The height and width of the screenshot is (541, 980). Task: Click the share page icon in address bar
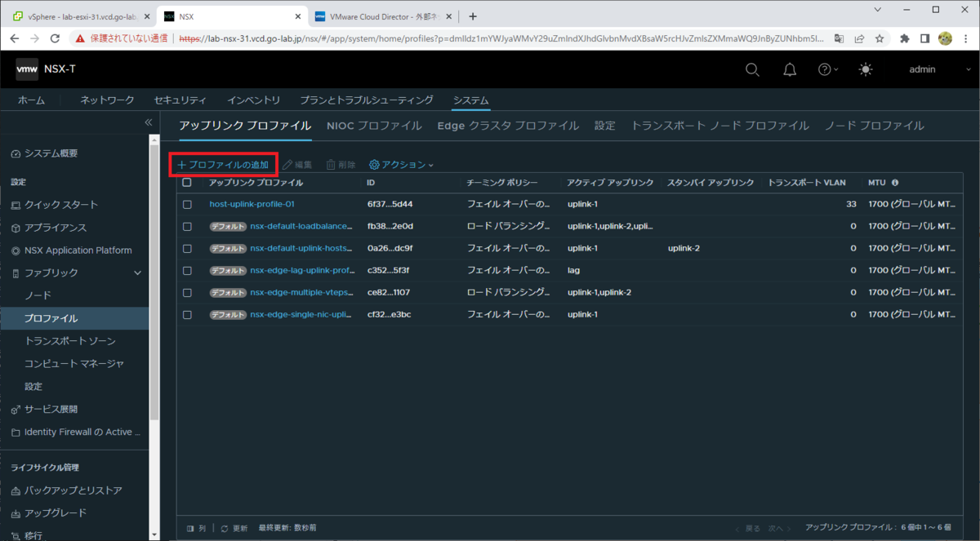860,38
